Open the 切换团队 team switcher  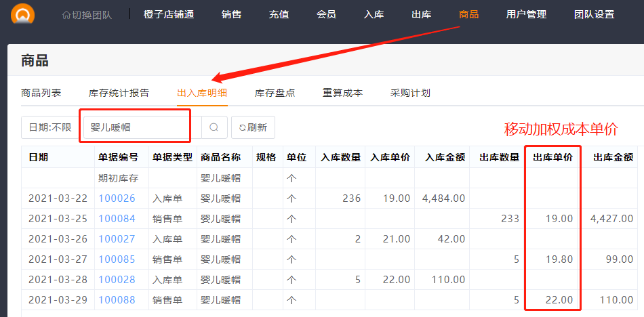point(89,14)
